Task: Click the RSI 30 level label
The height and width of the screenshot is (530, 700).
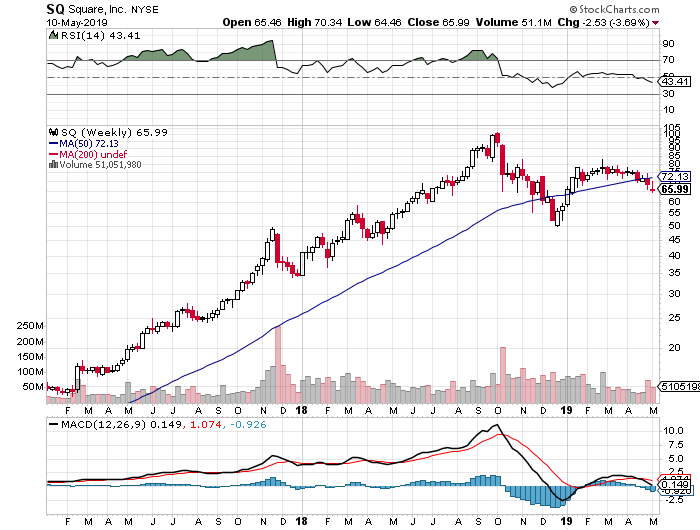Action: tap(668, 94)
